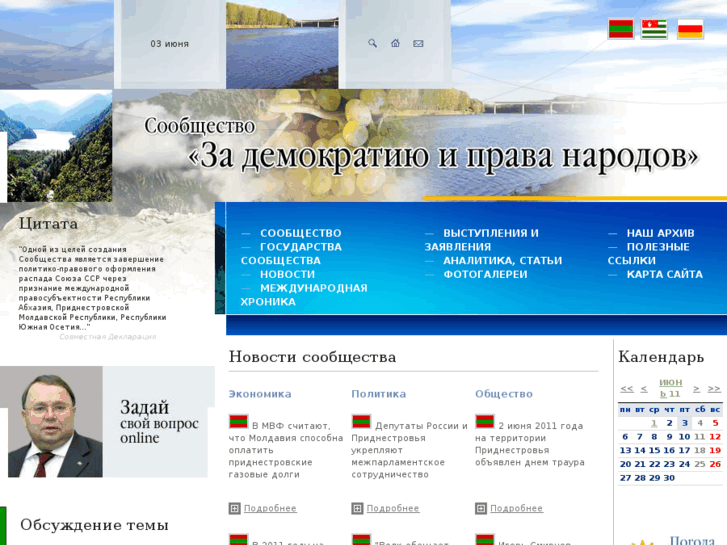Image resolution: width=727 pixels, height=545 pixels.
Task: Click the Погода widget heading
Action: point(692,540)
